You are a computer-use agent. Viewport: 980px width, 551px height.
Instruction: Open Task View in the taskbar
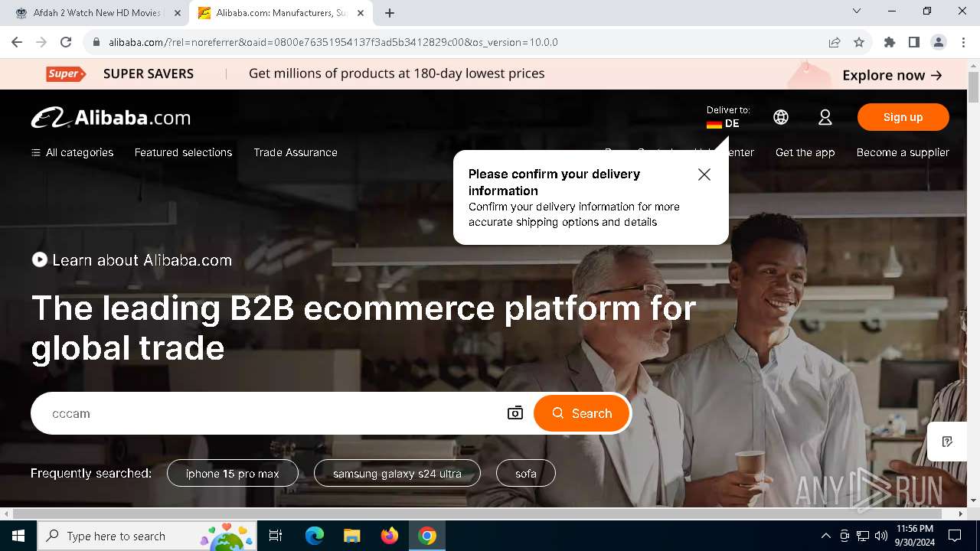pyautogui.click(x=276, y=536)
